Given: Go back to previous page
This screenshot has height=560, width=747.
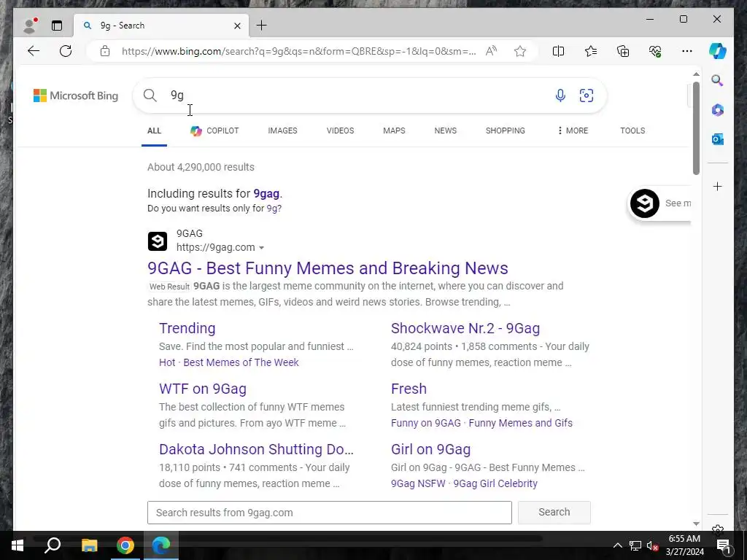Looking at the screenshot, I should coord(34,51).
